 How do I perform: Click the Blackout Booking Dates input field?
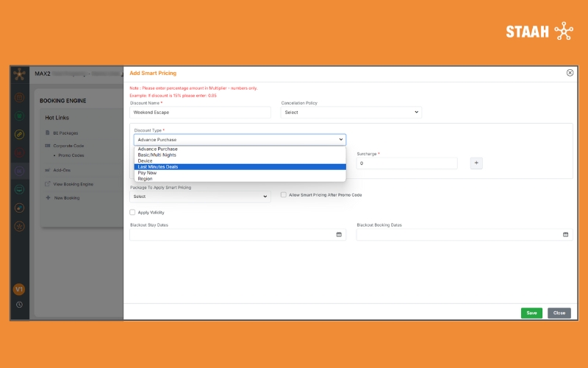point(465,235)
